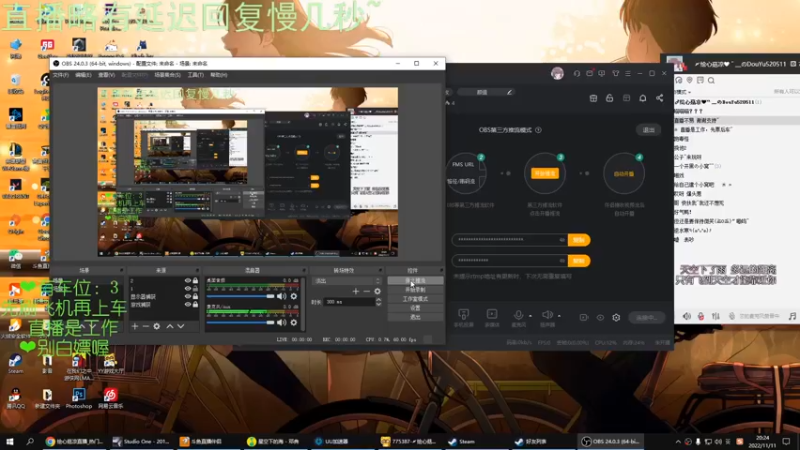Click the stream key password field in Douyu

[x=509, y=261]
